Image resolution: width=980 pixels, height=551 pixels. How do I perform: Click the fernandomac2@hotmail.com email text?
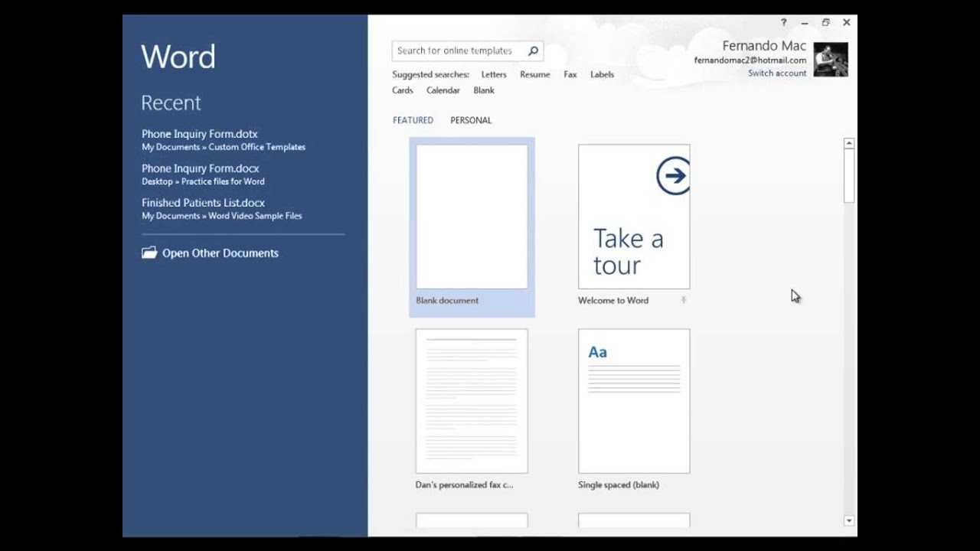pos(750,60)
